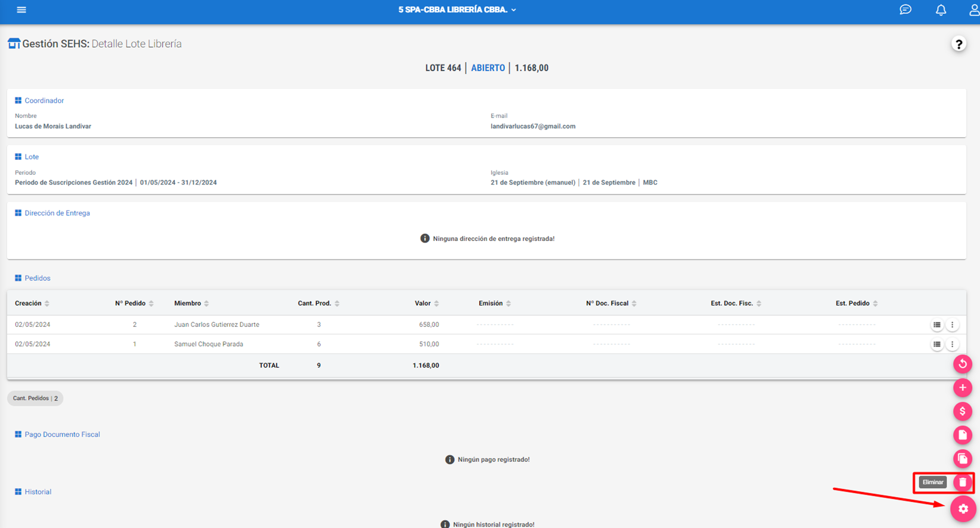Open the user account icon
Screen dimensions: 980x528
tap(974, 10)
